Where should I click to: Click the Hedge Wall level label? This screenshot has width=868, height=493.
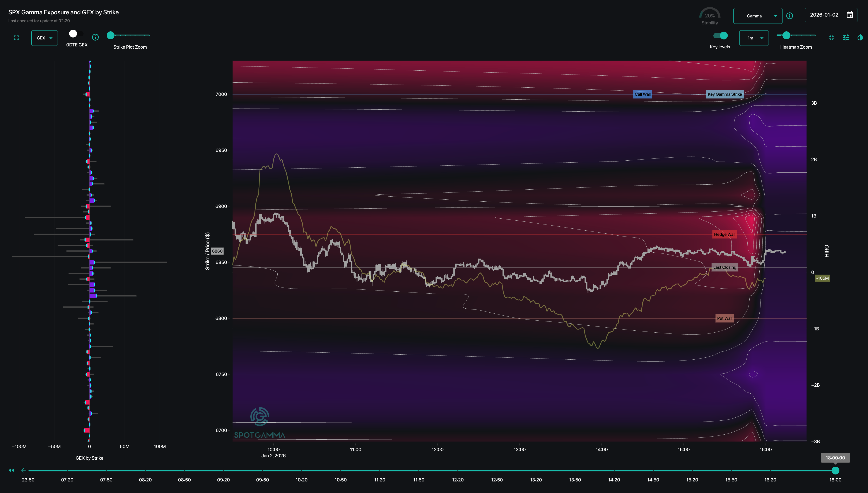coord(724,234)
